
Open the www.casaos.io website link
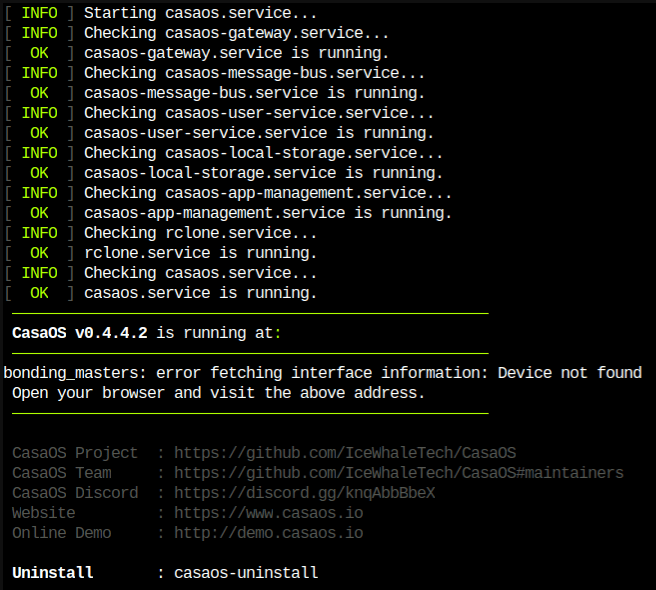click(x=269, y=513)
